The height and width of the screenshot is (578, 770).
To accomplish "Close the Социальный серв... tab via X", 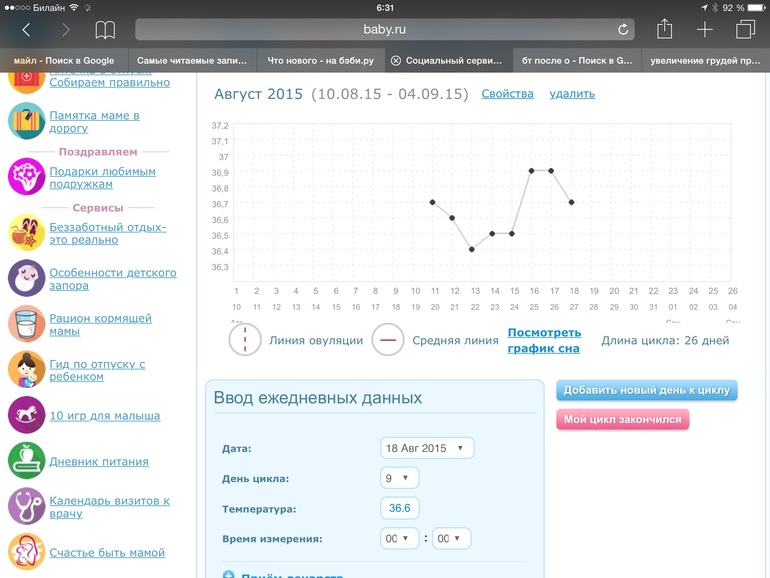I will pos(396,61).
